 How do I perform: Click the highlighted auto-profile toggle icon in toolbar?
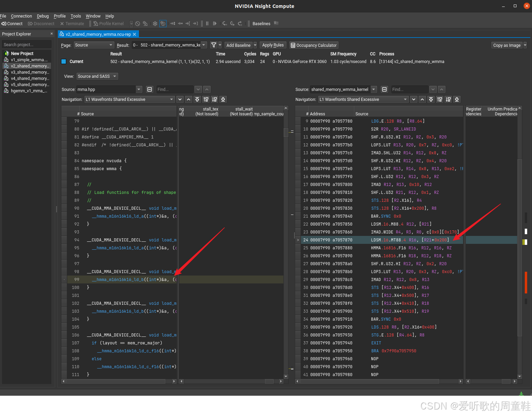pyautogui.click(x=163, y=24)
